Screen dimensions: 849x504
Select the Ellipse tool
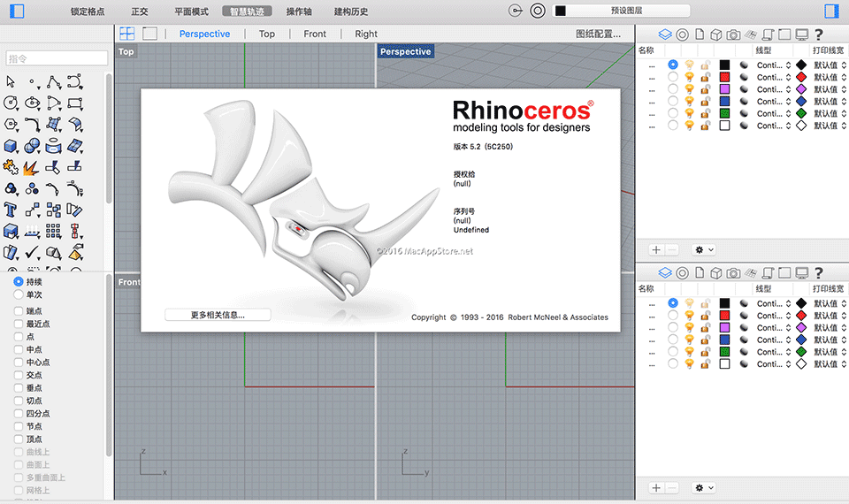33,103
